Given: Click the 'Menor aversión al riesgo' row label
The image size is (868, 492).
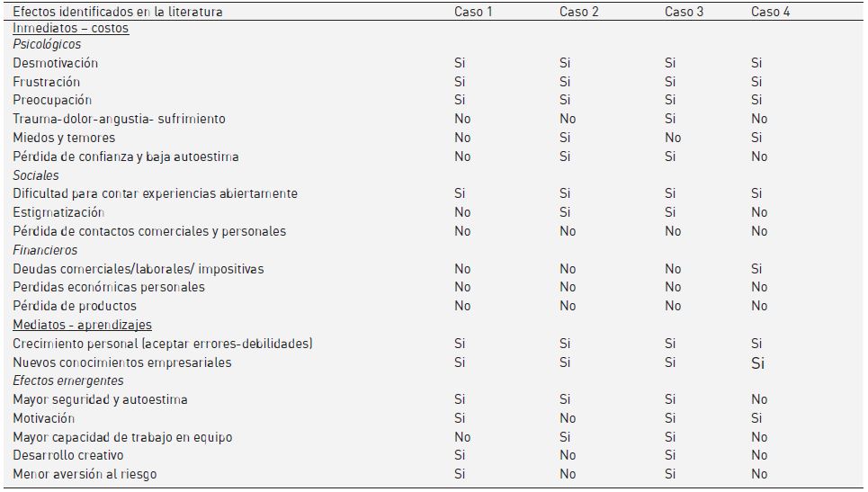Looking at the screenshot, I should (85, 474).
